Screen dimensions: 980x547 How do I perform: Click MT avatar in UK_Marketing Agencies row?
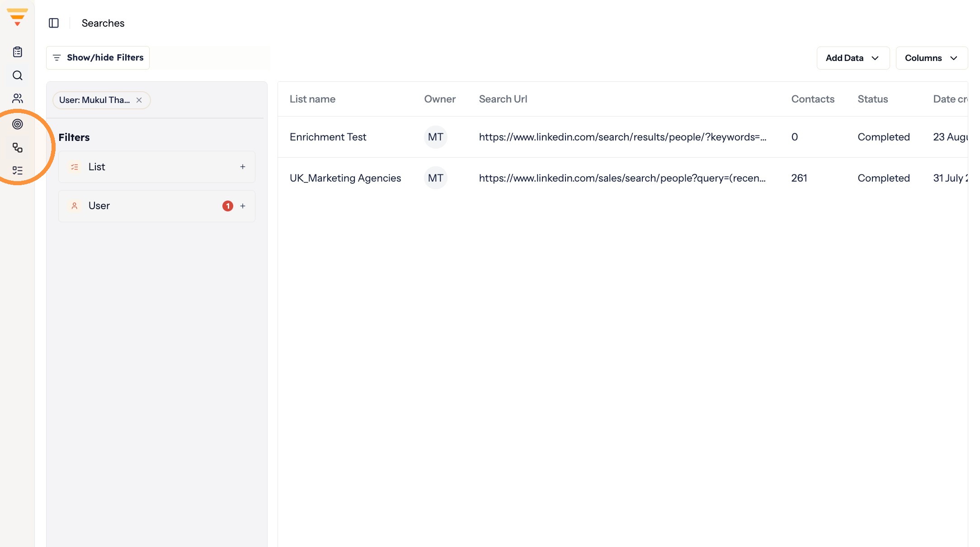coord(436,178)
